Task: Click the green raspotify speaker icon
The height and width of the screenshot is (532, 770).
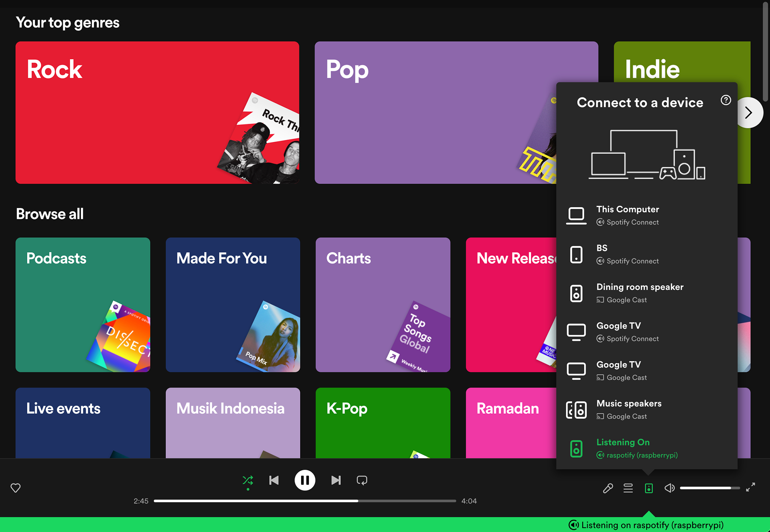Action: click(x=576, y=449)
